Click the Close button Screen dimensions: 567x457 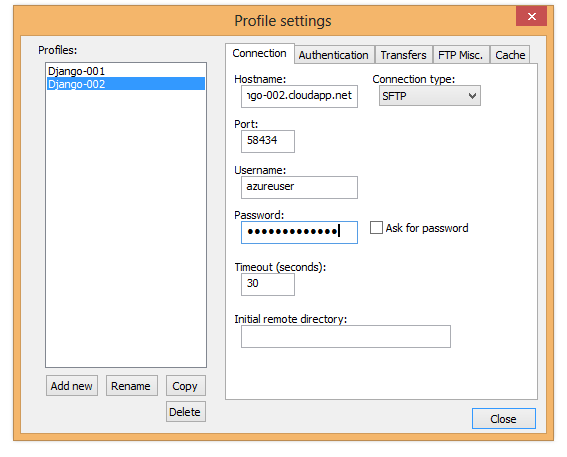pyautogui.click(x=504, y=419)
